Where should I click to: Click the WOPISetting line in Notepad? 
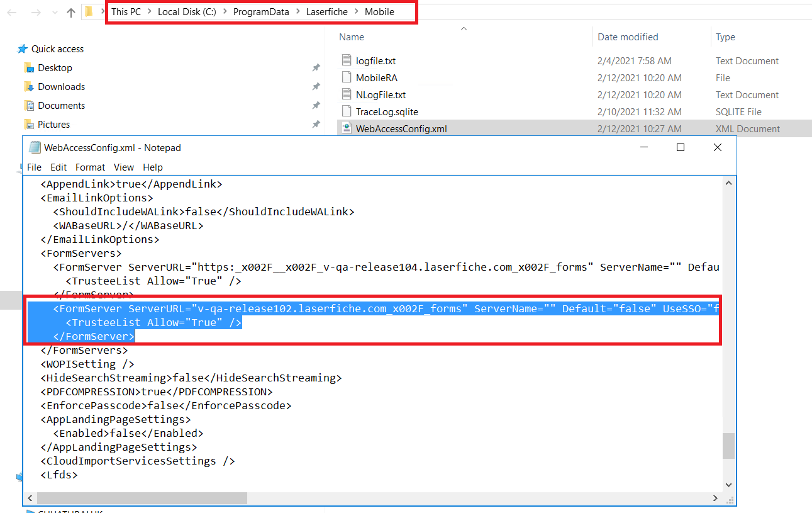87,364
